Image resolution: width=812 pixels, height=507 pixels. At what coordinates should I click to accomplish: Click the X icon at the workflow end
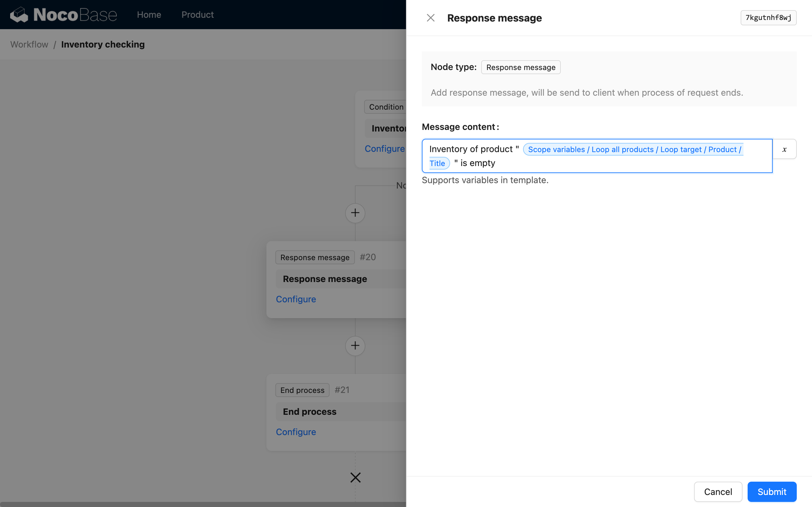click(355, 478)
